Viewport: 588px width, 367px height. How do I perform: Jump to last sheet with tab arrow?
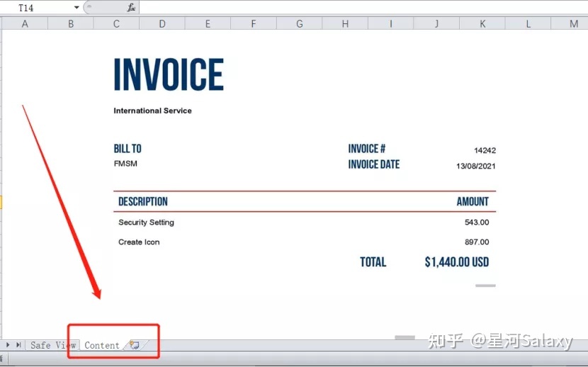click(x=18, y=345)
